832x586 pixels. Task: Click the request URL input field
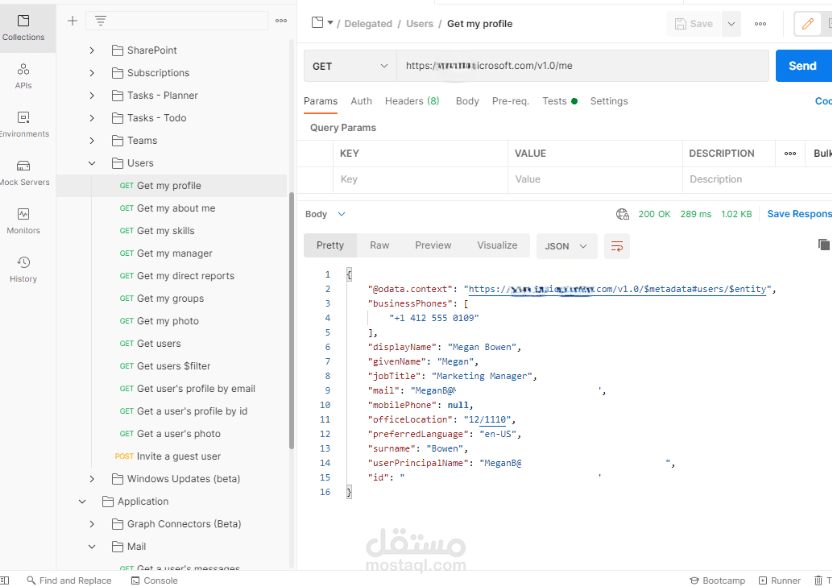click(583, 66)
